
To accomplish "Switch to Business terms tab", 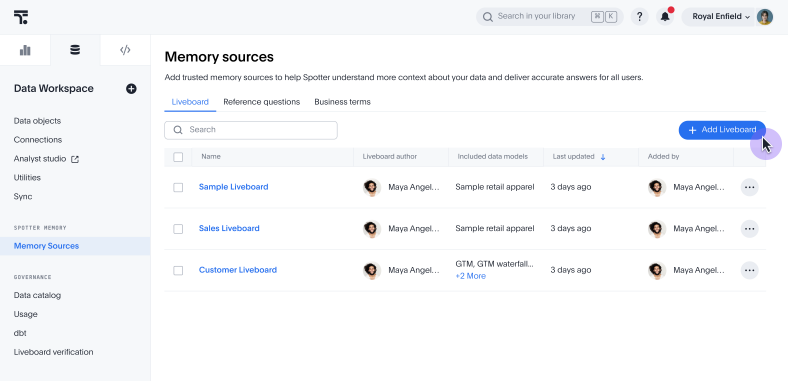I will pos(342,102).
